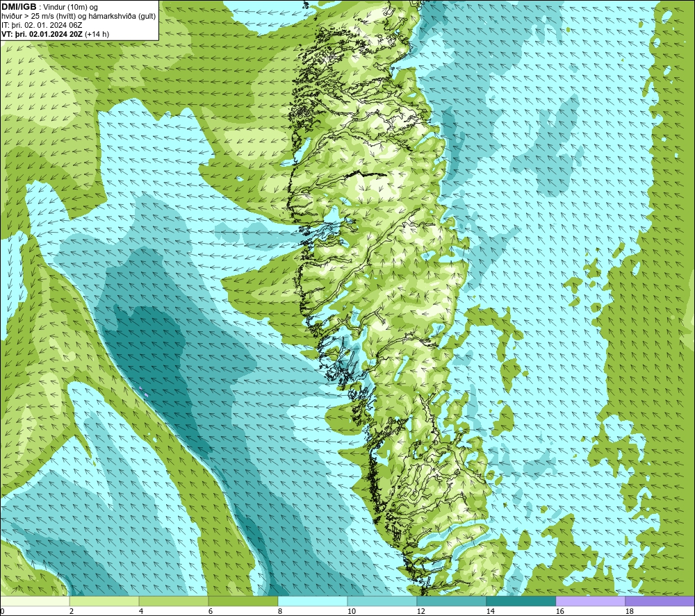Click the scale label 2
The image size is (695, 616).
tap(72, 611)
